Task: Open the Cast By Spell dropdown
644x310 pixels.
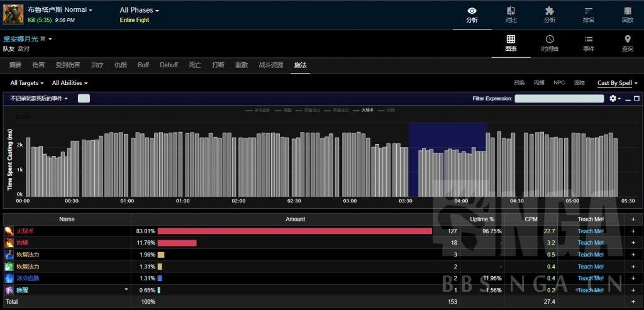Action: point(617,83)
